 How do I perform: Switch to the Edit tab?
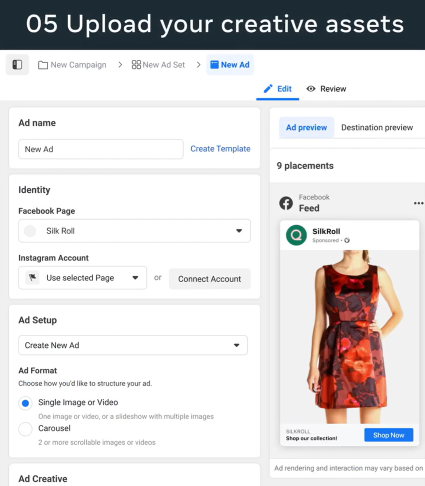277,89
